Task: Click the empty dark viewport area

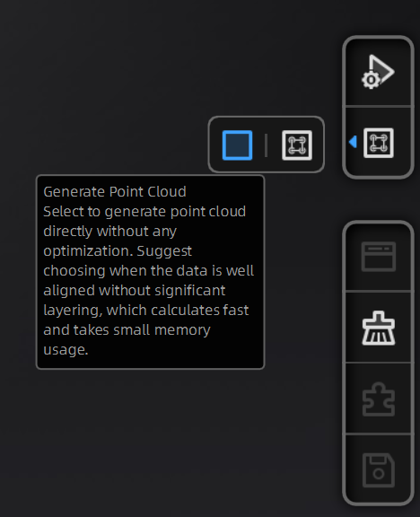Action: point(132,83)
